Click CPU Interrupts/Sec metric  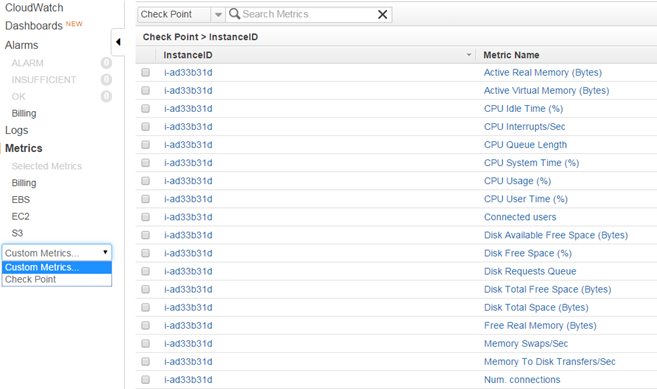pyautogui.click(x=525, y=127)
